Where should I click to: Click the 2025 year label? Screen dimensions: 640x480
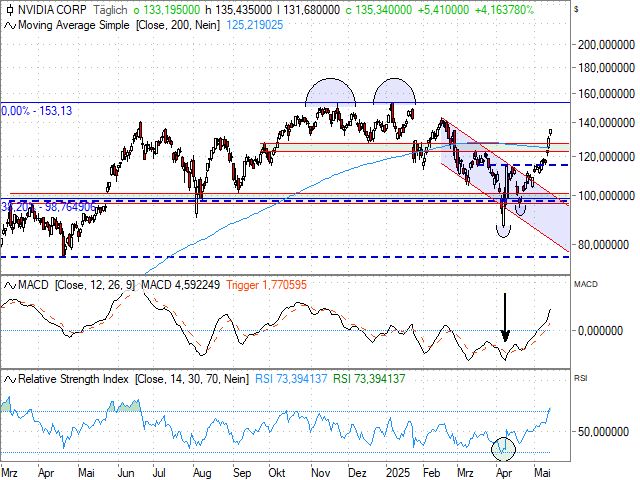[398, 473]
